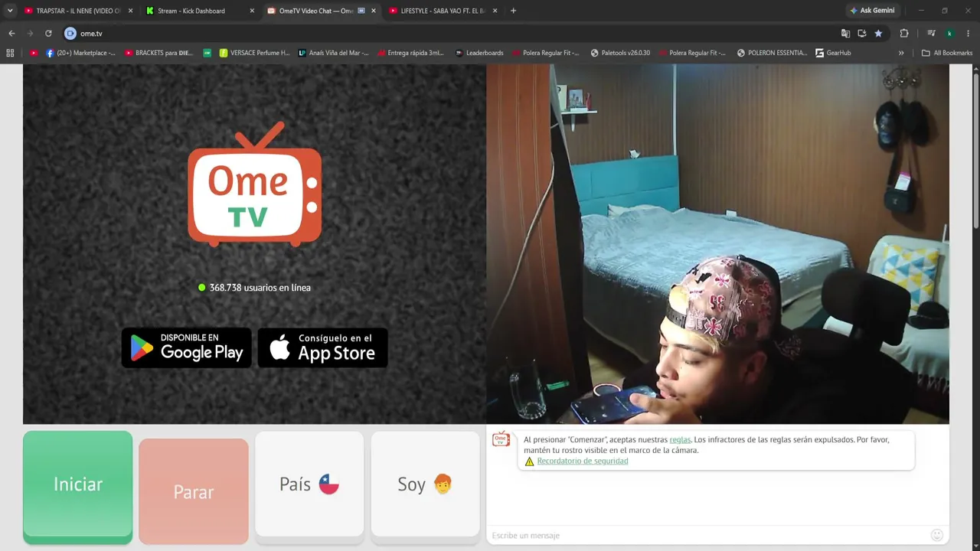Open the POLERON ESSENTIA... bookmark
980x551 pixels.
tap(772, 53)
